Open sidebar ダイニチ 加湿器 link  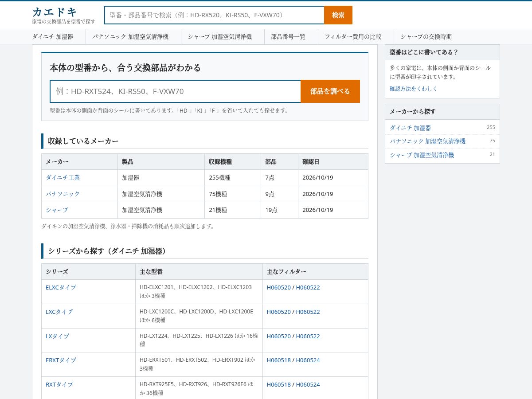click(x=411, y=128)
